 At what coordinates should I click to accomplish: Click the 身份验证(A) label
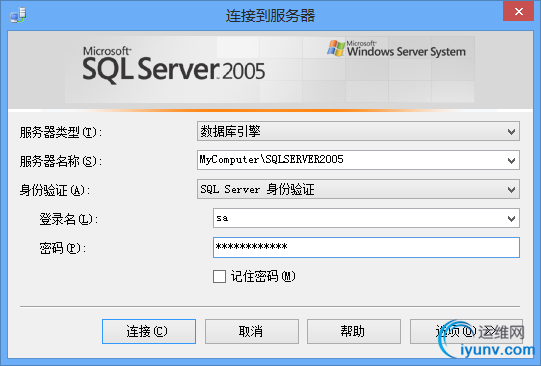(55, 190)
